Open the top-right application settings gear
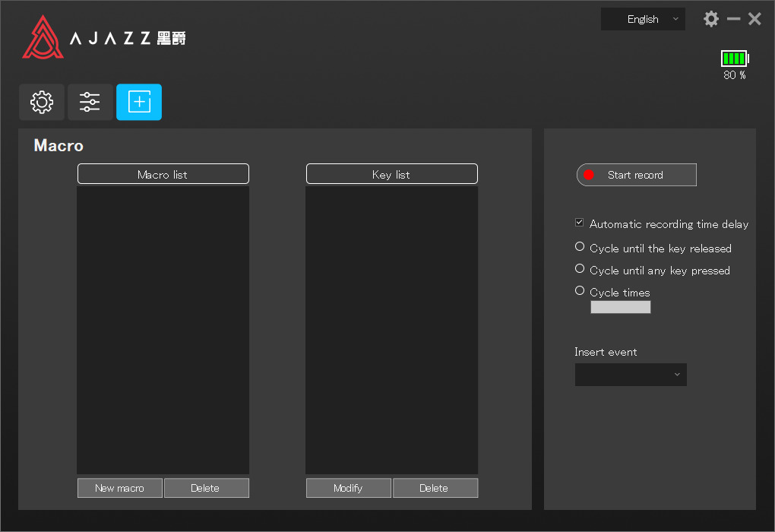 (x=710, y=19)
